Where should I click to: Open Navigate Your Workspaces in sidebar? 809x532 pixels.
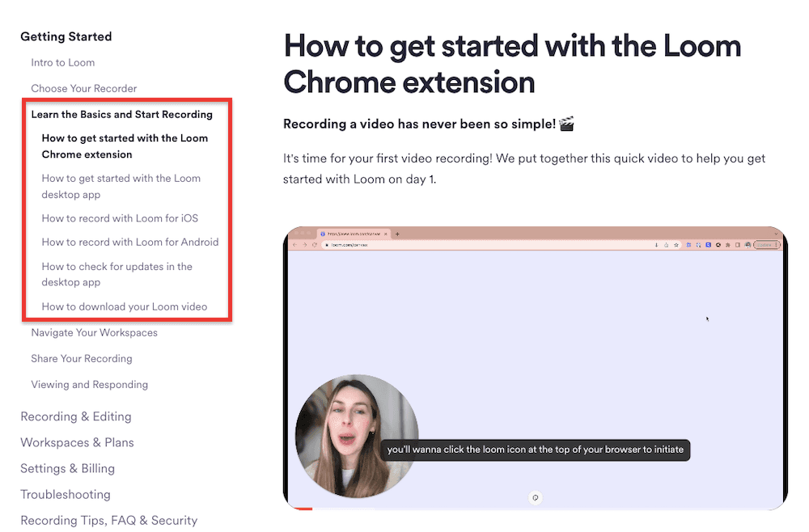click(x=94, y=332)
